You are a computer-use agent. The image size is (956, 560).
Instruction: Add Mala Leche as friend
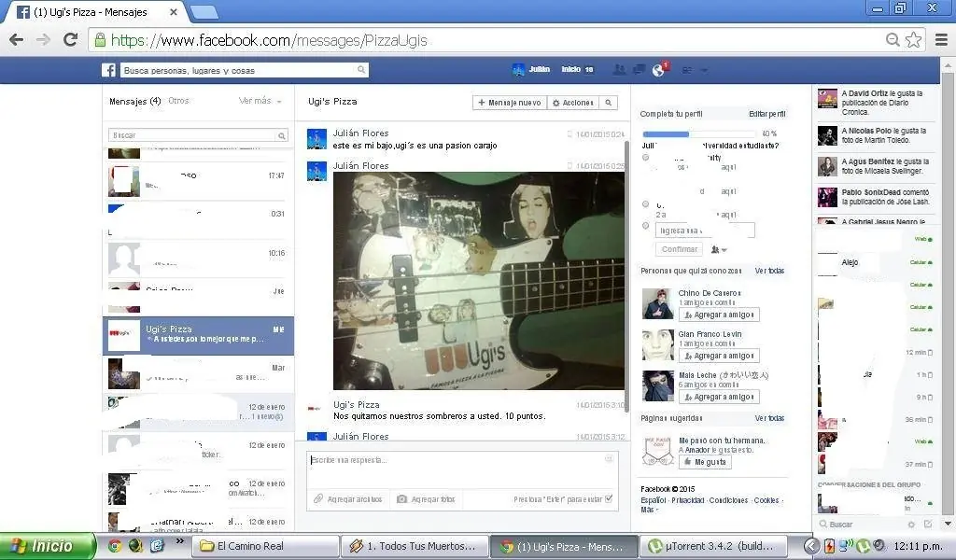pyautogui.click(x=719, y=397)
